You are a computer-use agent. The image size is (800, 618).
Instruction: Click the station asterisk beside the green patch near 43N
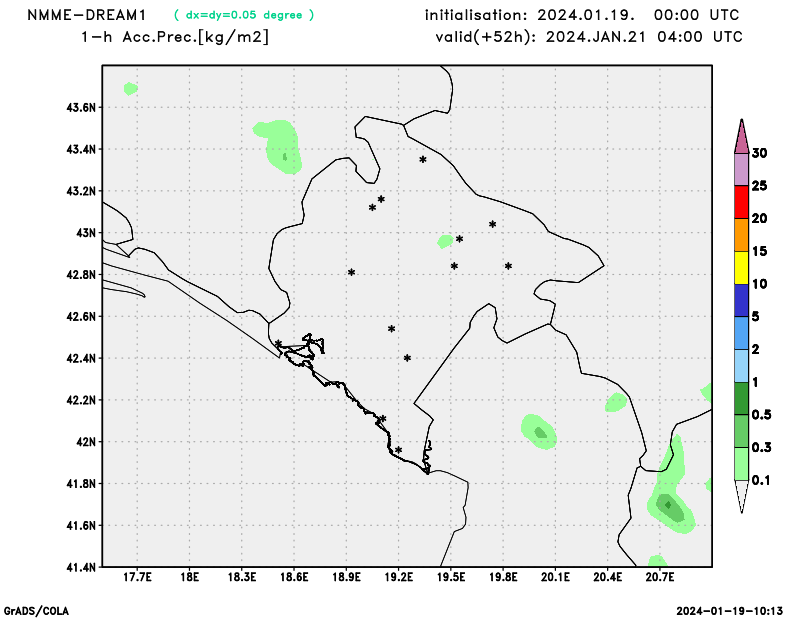coord(460,239)
